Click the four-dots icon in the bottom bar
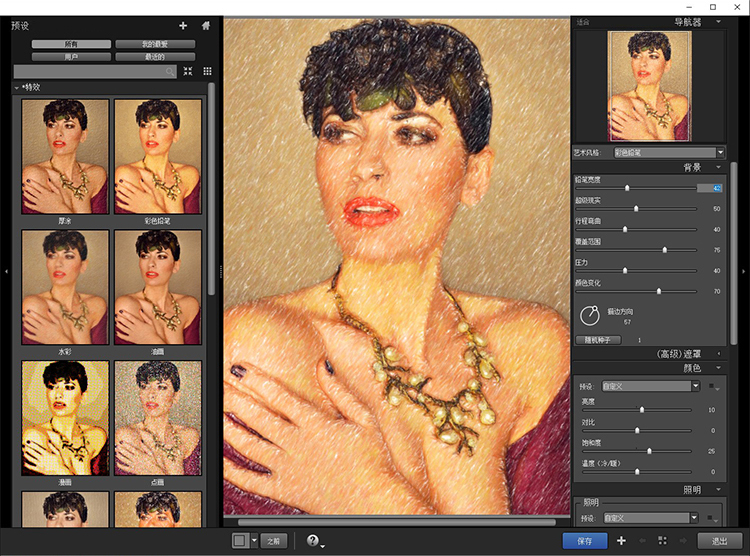 662,541
